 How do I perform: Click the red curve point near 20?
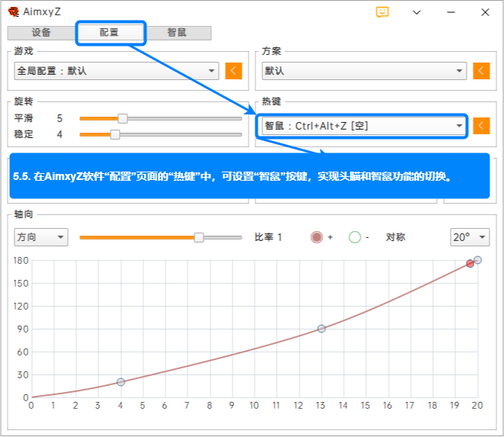pyautogui.click(x=470, y=264)
